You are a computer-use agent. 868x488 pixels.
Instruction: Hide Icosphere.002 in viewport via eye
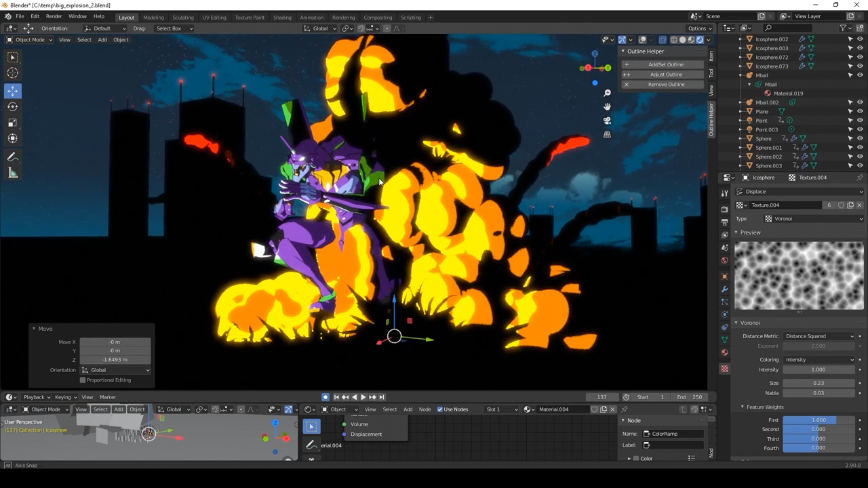860,39
